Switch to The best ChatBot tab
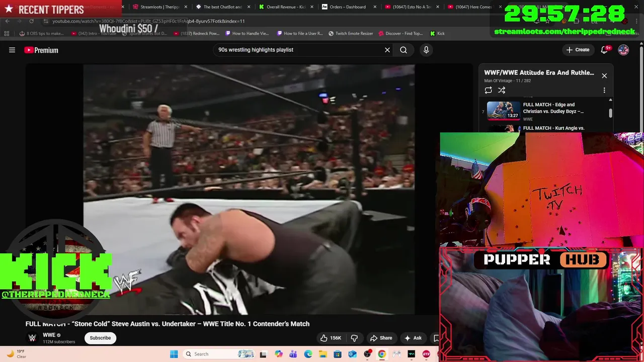The image size is (644, 362). tap(222, 7)
